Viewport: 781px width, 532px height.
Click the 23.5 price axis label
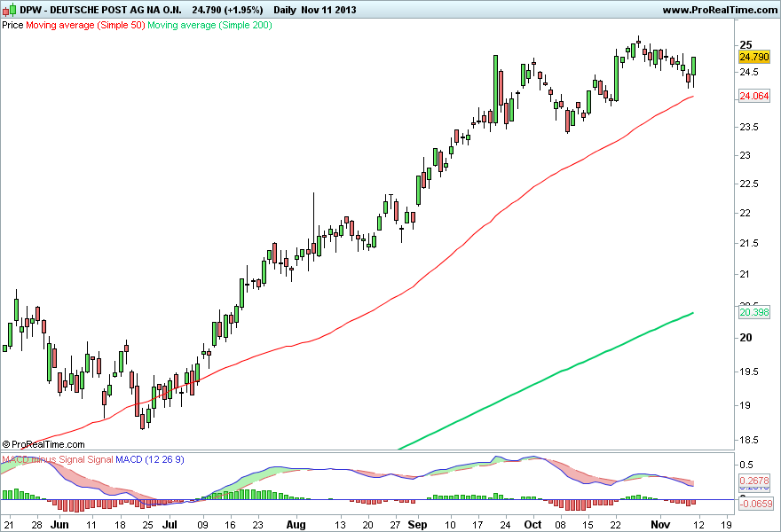(749, 127)
